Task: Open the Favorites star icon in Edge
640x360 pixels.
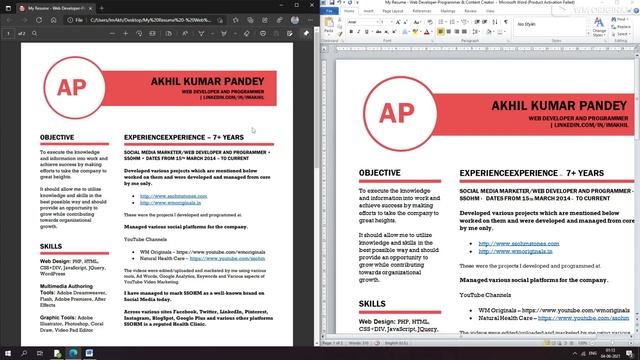Action: 236,20
